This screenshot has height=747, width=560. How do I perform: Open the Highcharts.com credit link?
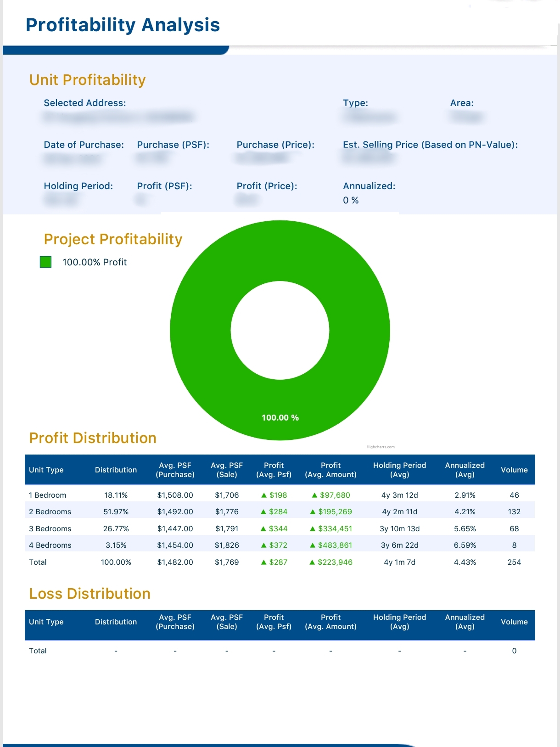[381, 447]
